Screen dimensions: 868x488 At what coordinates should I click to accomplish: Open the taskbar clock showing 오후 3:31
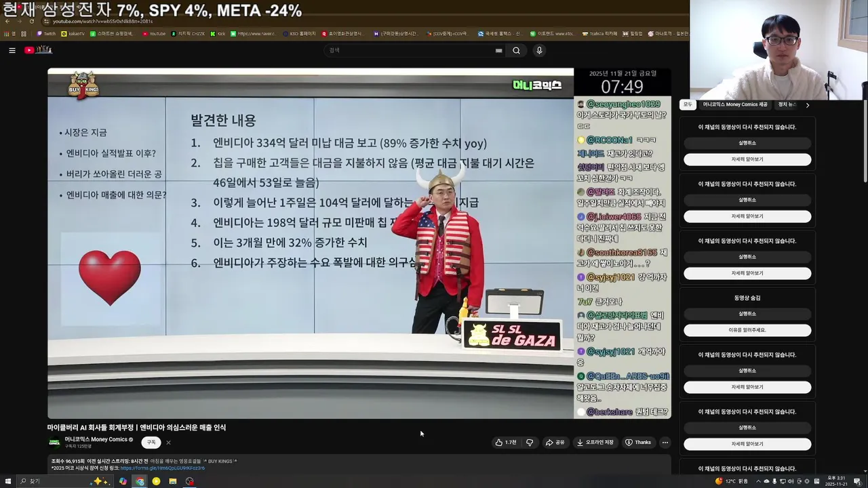point(836,481)
